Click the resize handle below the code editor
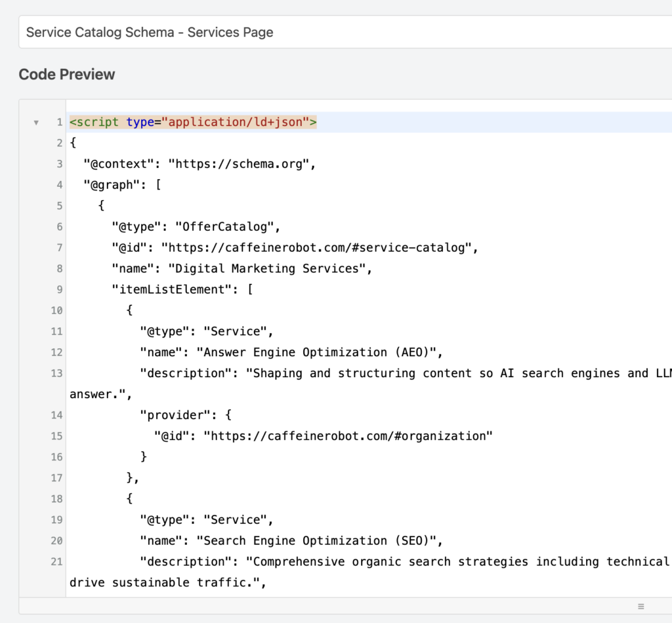Screen dimensions: 672x623 coord(640,607)
